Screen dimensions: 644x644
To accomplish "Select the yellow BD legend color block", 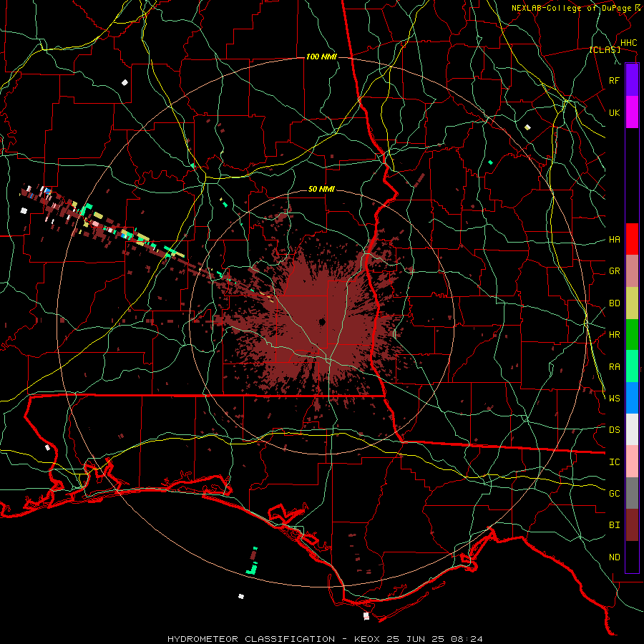I will tap(632, 303).
